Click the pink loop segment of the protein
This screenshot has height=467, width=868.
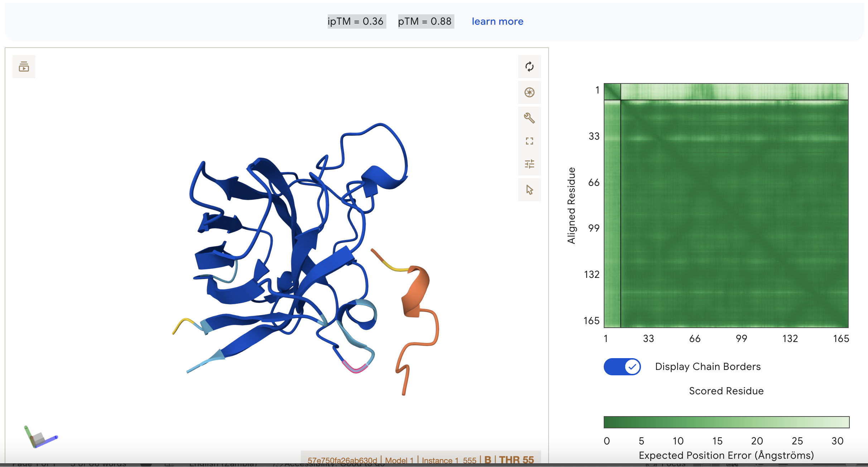coord(355,368)
